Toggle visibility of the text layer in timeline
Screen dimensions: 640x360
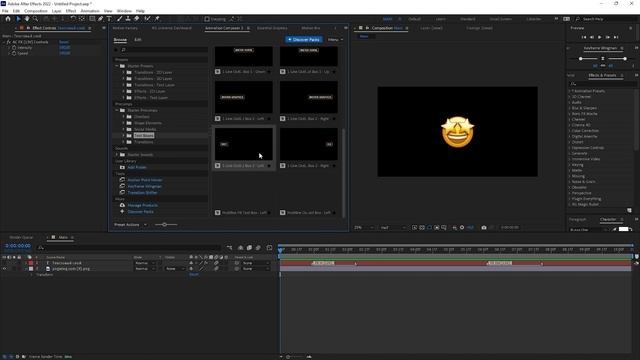click(x=4, y=263)
